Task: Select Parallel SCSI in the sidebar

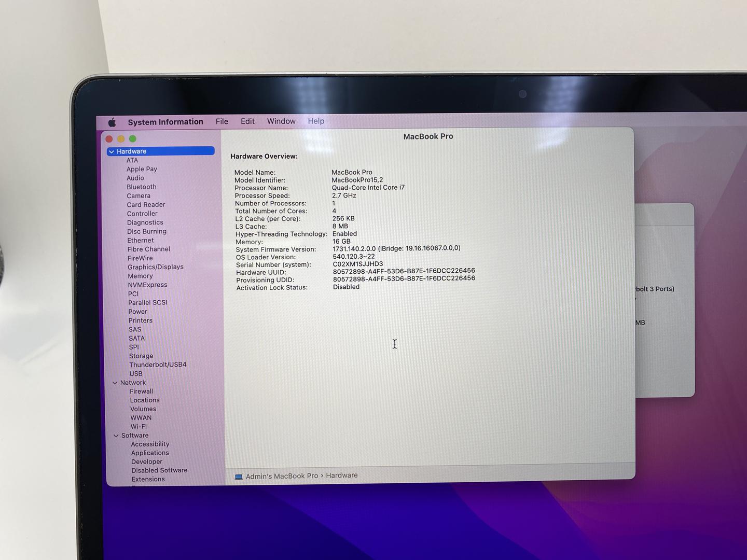Action: [x=148, y=303]
